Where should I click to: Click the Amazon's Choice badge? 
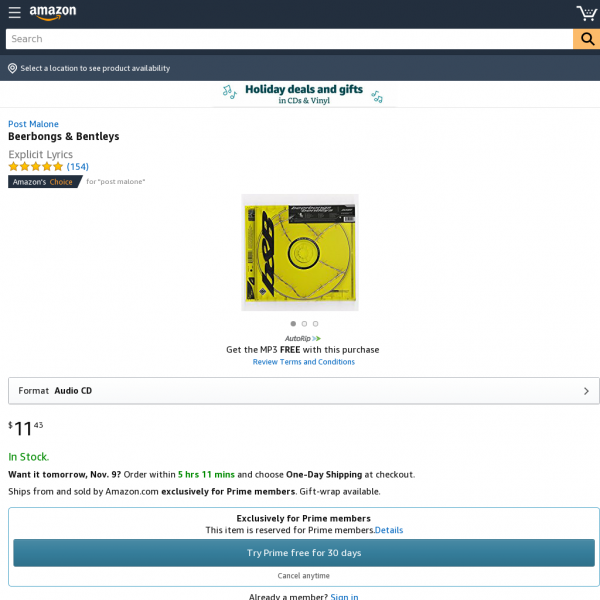click(45, 182)
